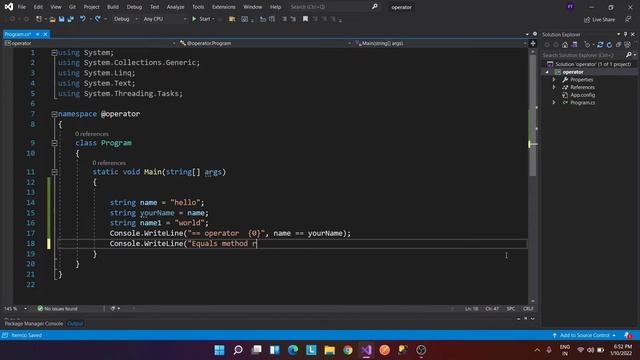
Task: Open Windows Start button on taskbar
Action: coord(219,350)
